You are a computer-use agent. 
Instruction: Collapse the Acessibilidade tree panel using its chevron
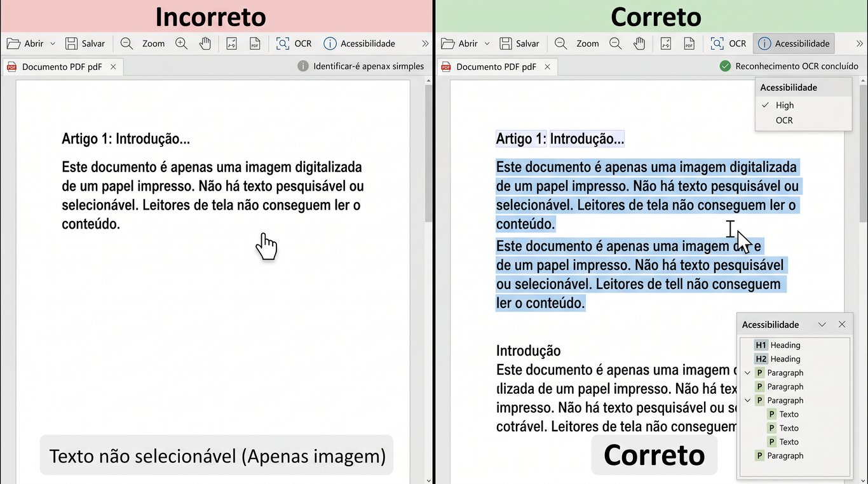pyautogui.click(x=822, y=325)
